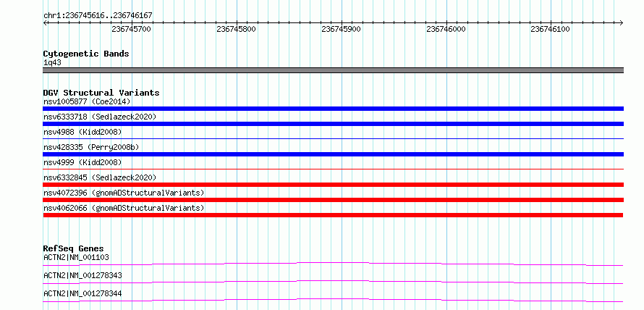Click ruler position label 236745900

[342, 29]
